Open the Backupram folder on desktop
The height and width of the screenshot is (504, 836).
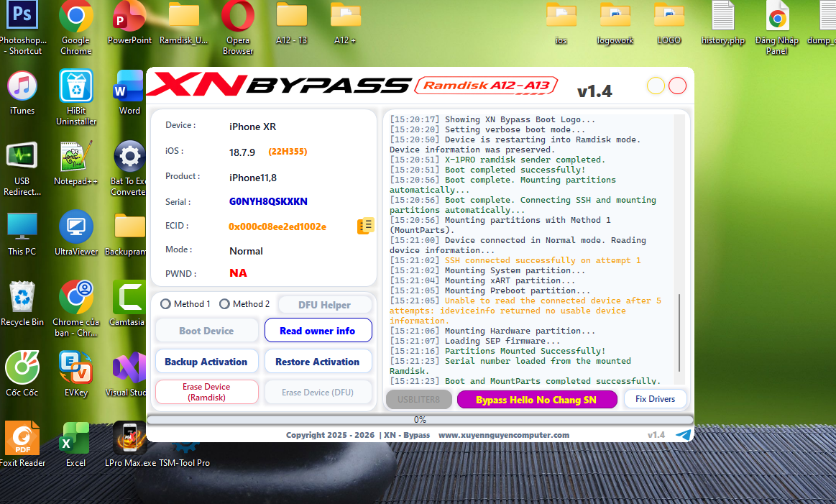pyautogui.click(x=126, y=234)
